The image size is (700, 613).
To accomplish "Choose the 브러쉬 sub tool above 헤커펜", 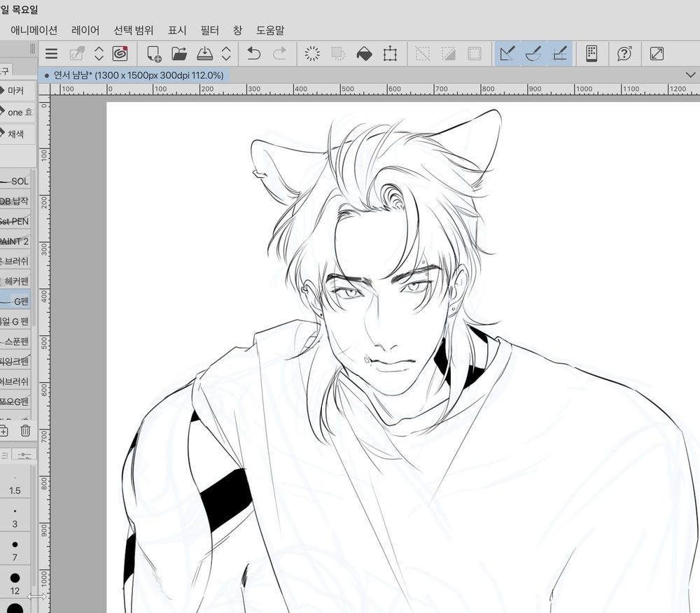I will click(15, 261).
